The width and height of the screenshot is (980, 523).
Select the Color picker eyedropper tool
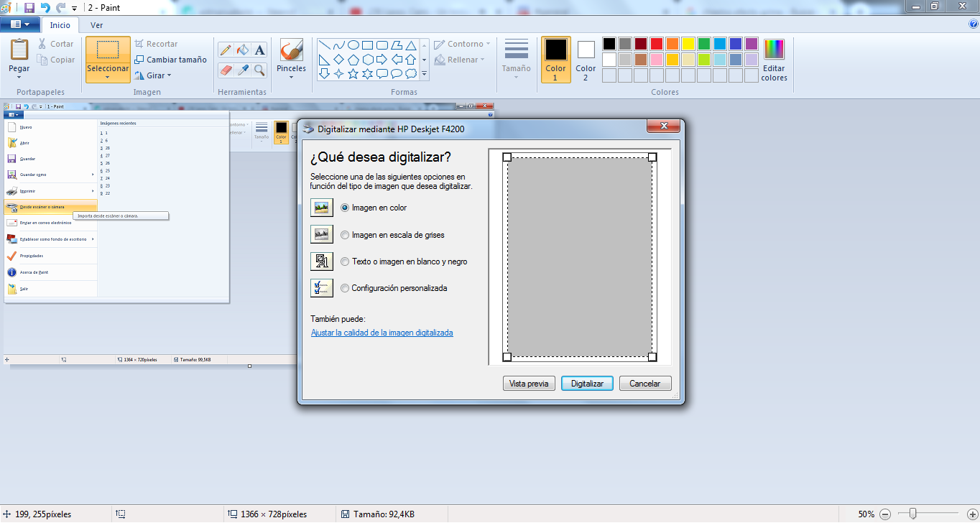pos(243,70)
